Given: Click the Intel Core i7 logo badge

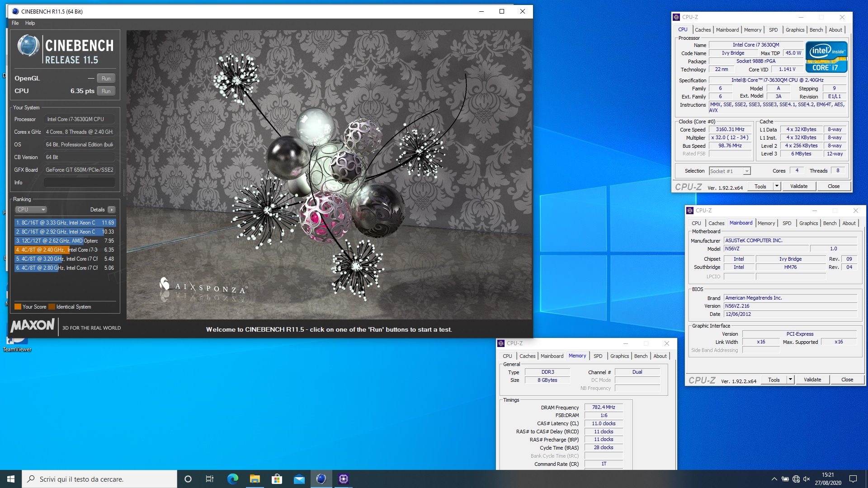Looking at the screenshot, I should [x=826, y=57].
